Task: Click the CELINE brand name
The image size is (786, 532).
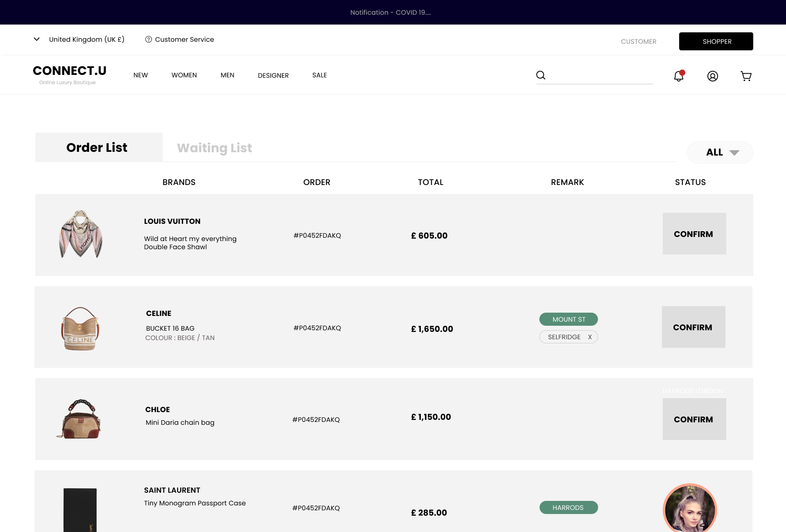Action: click(x=159, y=313)
